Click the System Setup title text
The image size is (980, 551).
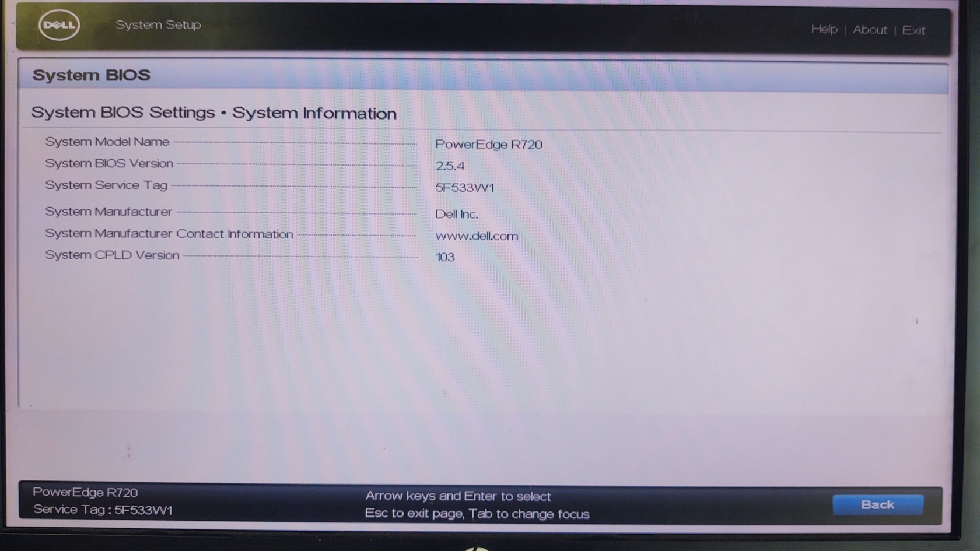tap(158, 25)
